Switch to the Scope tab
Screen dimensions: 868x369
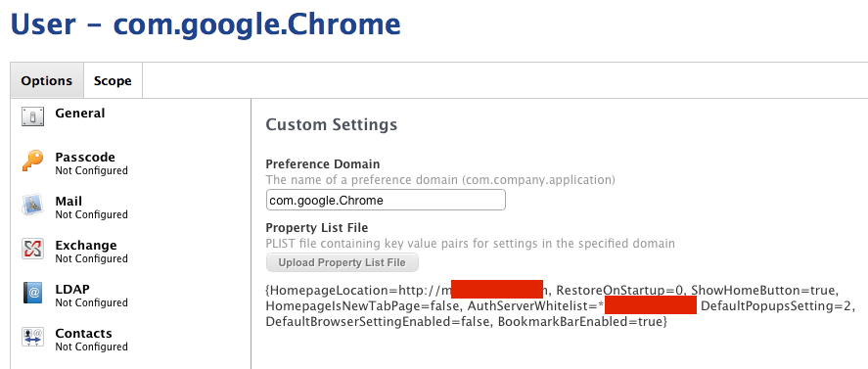113,81
